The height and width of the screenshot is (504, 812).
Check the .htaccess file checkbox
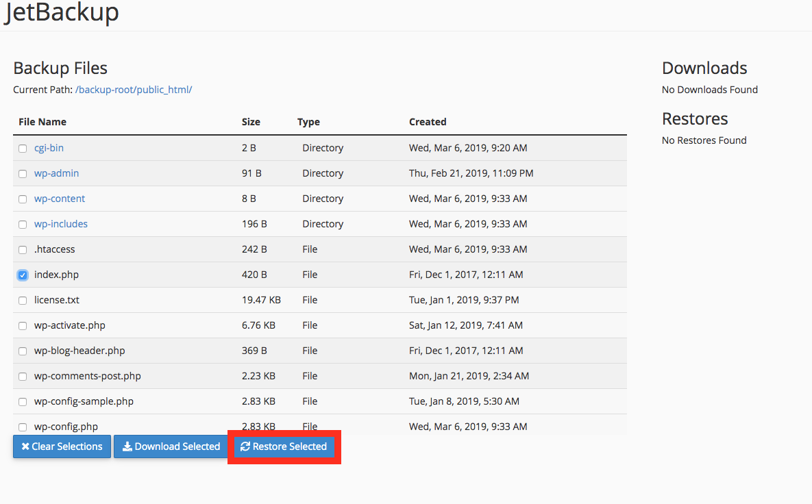pos(23,250)
